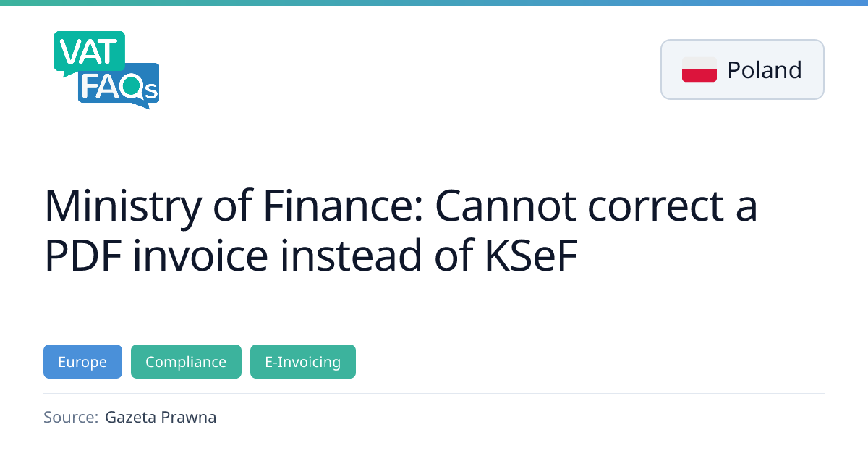Click the VAT FAQs logo
This screenshot has width=868, height=456.
[x=106, y=70]
